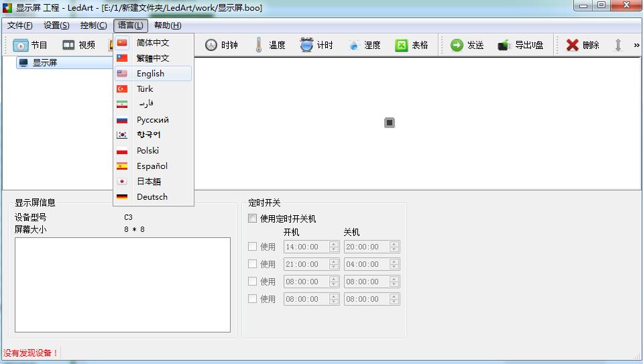The image size is (643, 364).
Task: Open the 帮助(H) menu
Action: [168, 25]
